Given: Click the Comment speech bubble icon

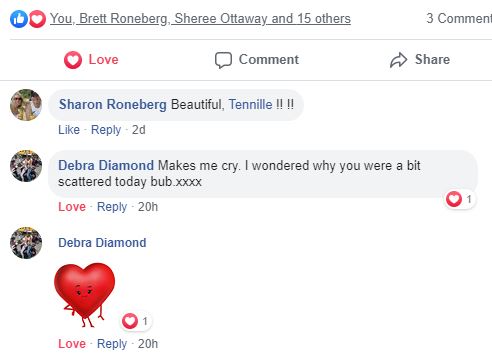Looking at the screenshot, I should [x=223, y=60].
